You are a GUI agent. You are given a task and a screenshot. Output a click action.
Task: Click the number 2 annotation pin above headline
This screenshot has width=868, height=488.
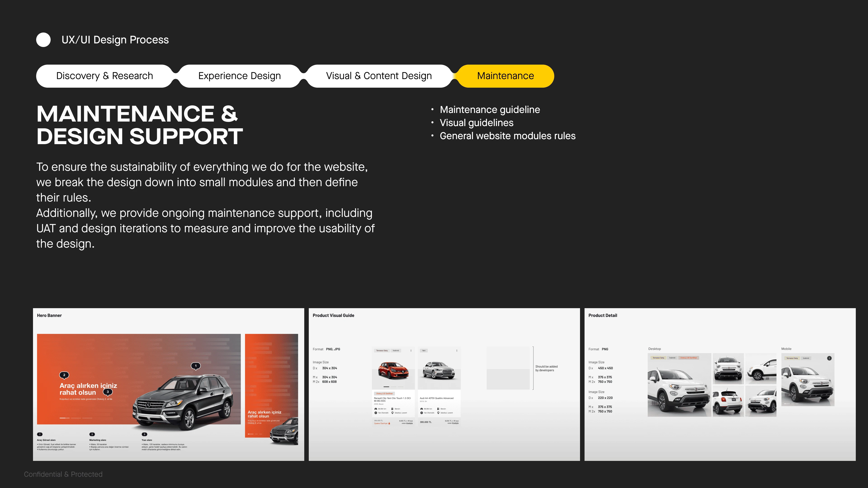(x=64, y=375)
